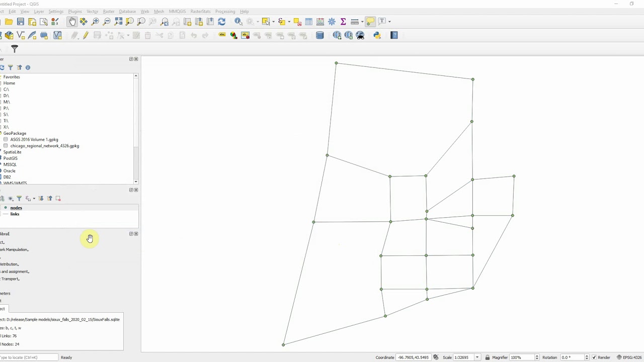Open the attribute table icon

pyautogui.click(x=308, y=22)
